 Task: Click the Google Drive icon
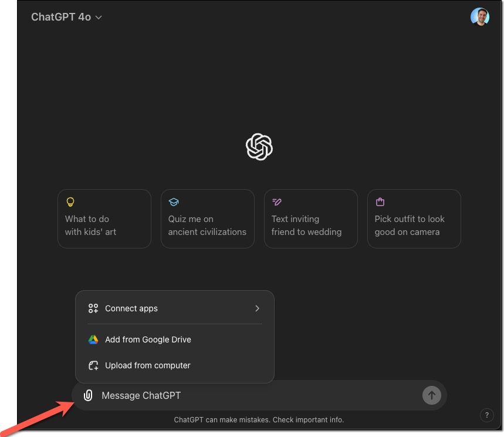pos(93,339)
